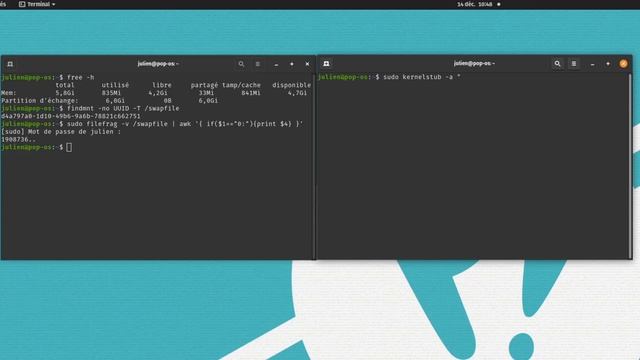Open new tab icon in left terminal

click(10, 64)
